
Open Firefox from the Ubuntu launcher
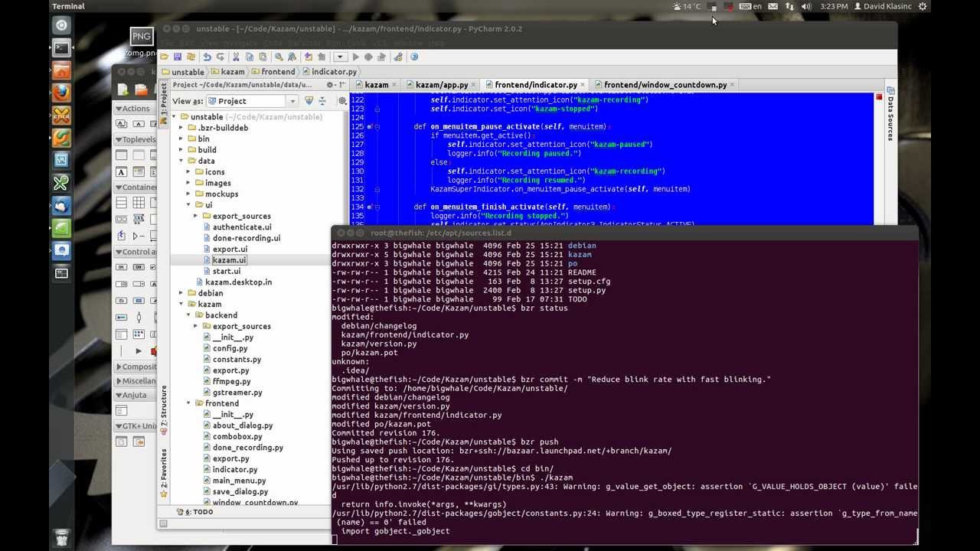tap(61, 93)
